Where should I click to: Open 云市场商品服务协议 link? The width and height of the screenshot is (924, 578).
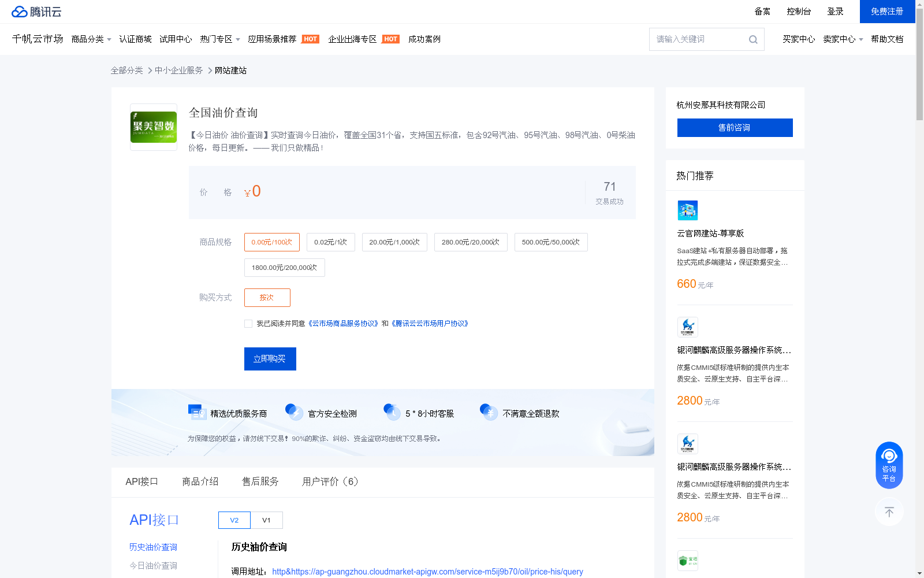(x=344, y=324)
